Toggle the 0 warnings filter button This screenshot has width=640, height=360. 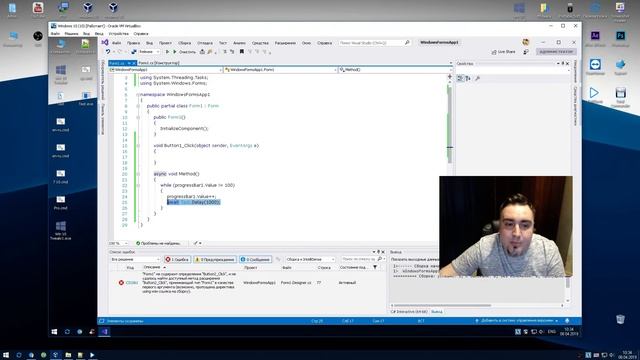pos(215,259)
